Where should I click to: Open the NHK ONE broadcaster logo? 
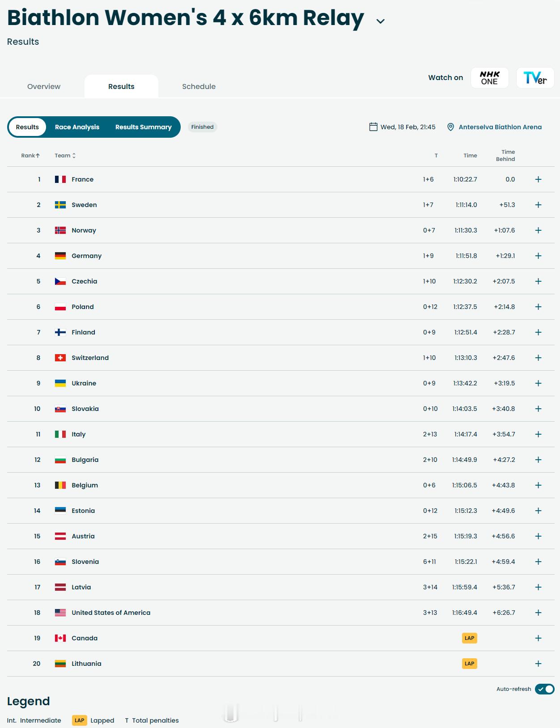click(489, 78)
